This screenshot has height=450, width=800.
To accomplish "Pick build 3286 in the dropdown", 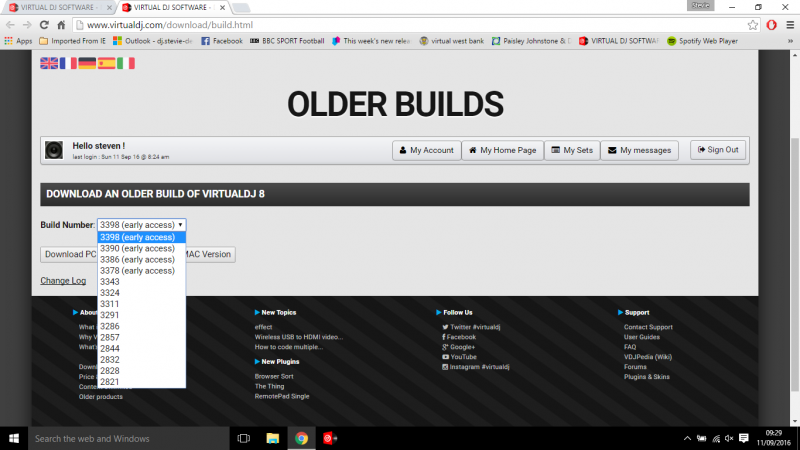I will tap(142, 327).
